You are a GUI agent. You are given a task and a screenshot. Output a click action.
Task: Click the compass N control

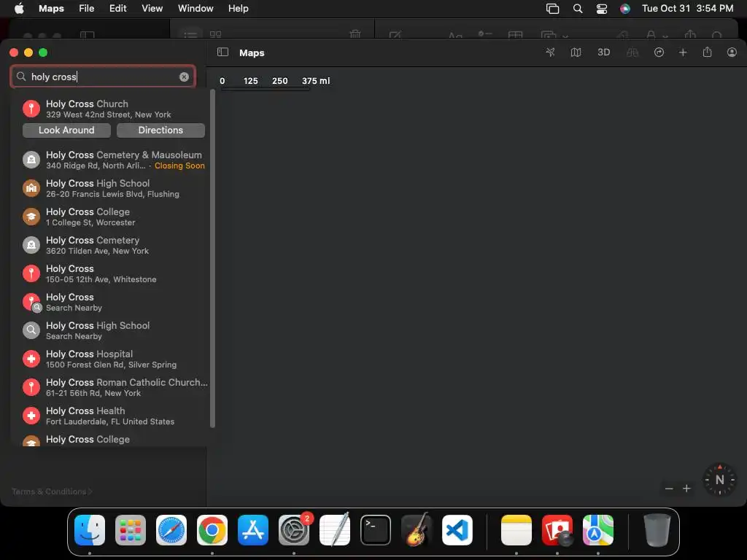pyautogui.click(x=719, y=480)
